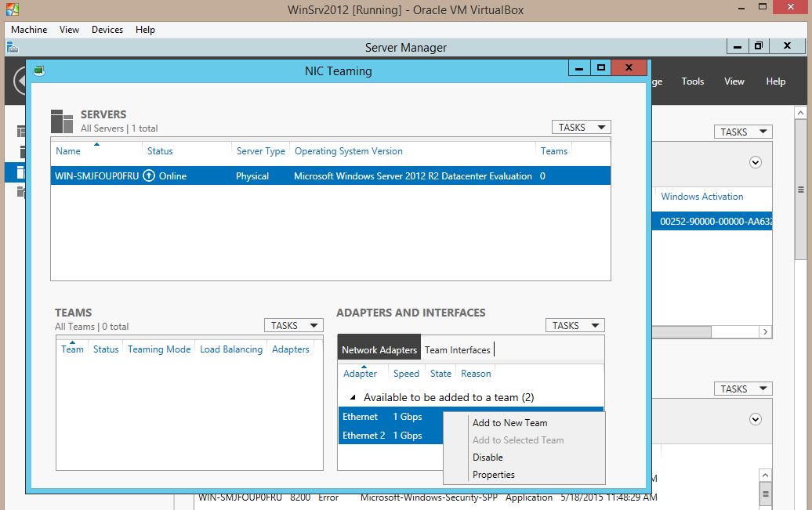The height and width of the screenshot is (510, 812).
Task: Close the NIC Teaming window
Action: click(x=629, y=68)
